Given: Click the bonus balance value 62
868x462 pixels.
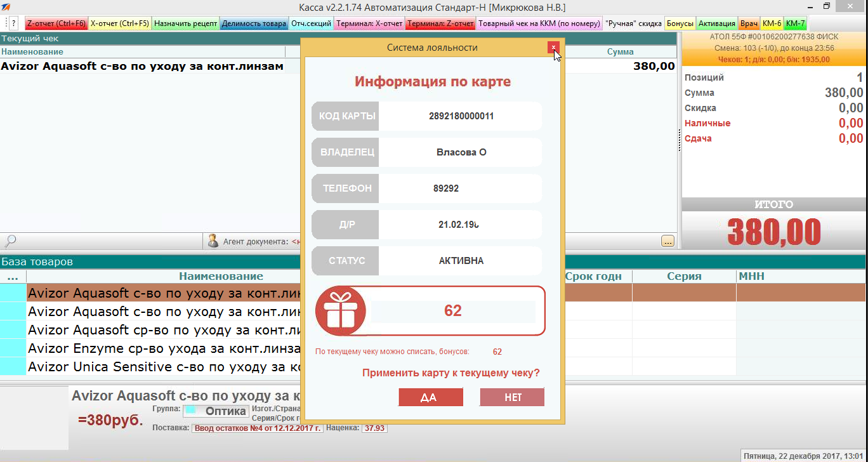Looking at the screenshot, I should click(453, 311).
